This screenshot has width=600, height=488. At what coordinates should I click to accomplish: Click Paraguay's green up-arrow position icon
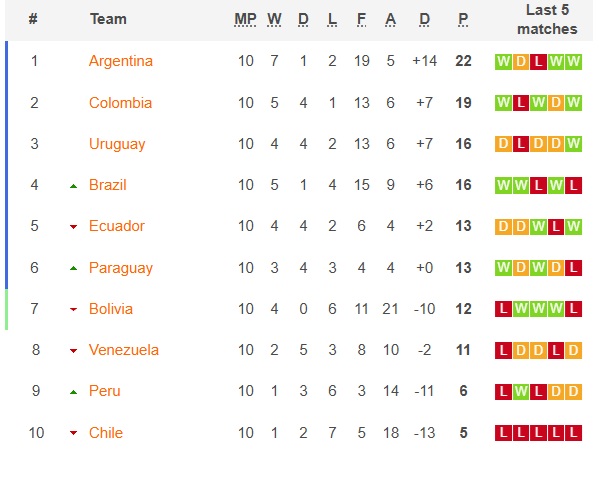point(73,269)
